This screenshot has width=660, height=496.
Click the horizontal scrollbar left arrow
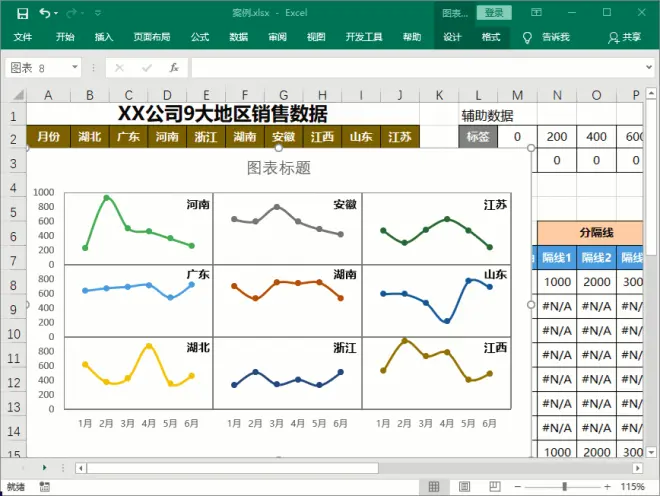(x=80, y=468)
